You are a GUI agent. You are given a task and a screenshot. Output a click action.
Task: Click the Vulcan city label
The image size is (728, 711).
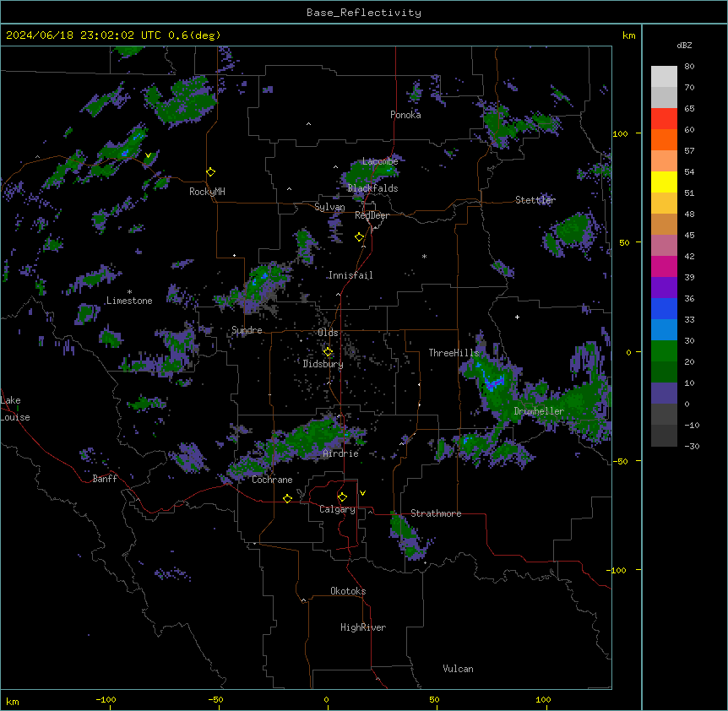[x=459, y=669]
